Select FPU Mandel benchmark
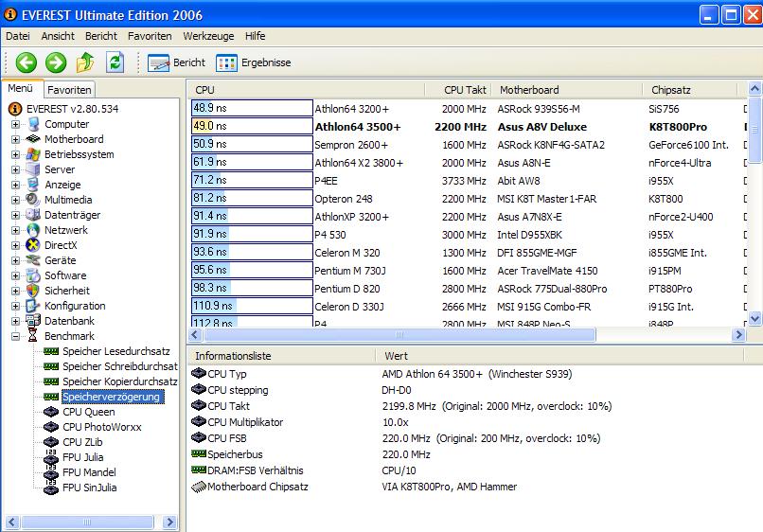Screen dimensions: 763x532 [89, 472]
